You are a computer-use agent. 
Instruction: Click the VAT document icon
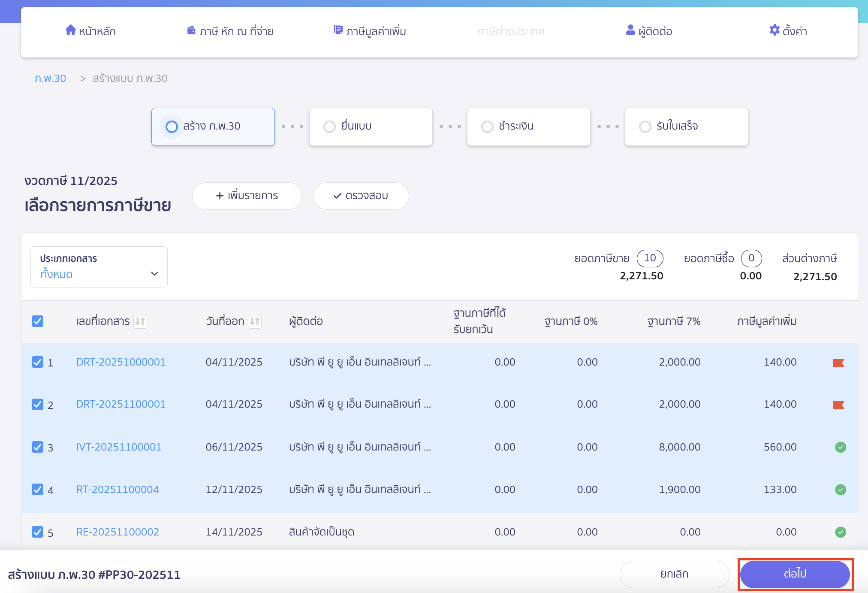click(338, 30)
